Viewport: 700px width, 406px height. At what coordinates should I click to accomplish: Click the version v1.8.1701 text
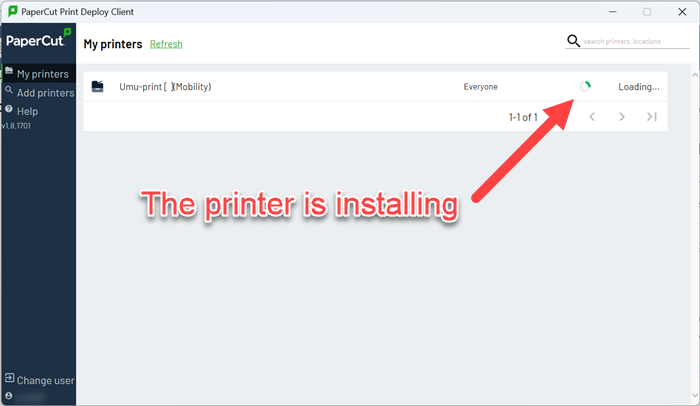(x=17, y=126)
